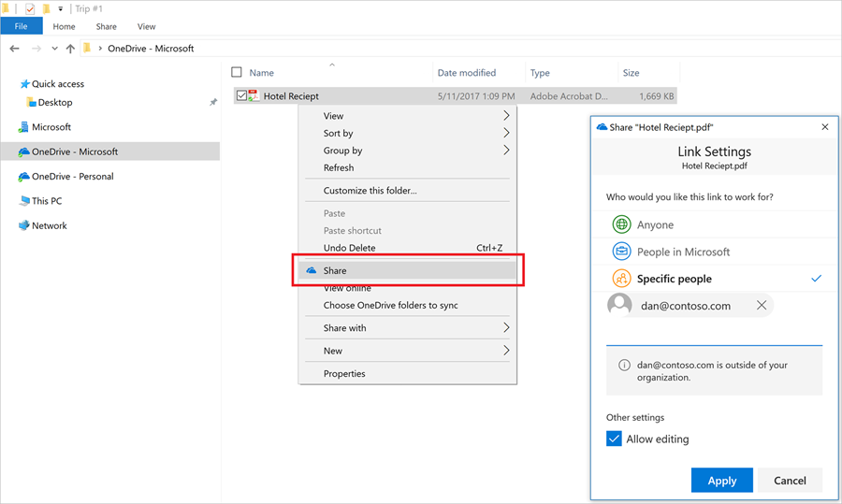842x504 pixels.
Task: Click the Anyone globe icon
Action: [x=621, y=224]
